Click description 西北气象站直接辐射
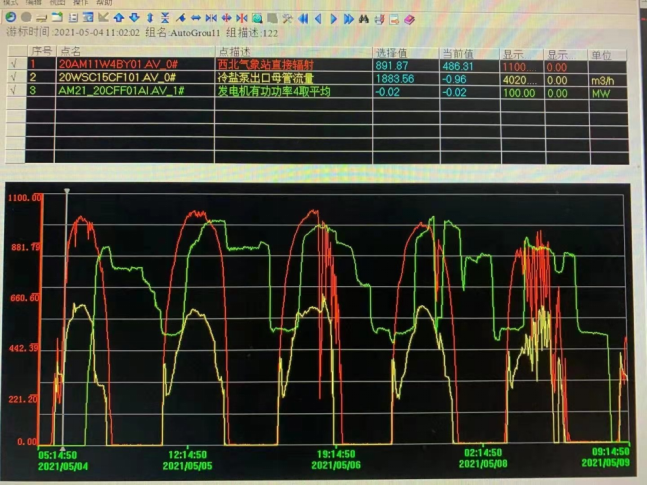 pyautogui.click(x=266, y=65)
